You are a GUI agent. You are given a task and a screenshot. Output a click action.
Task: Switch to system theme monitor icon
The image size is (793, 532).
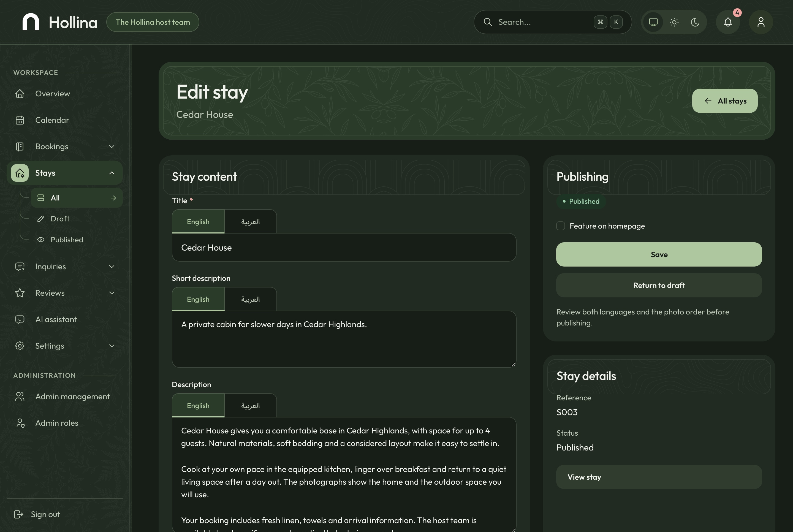click(x=653, y=22)
